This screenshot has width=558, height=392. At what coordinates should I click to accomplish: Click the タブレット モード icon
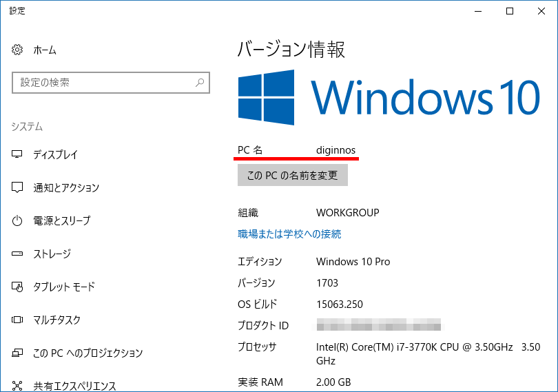point(17,287)
